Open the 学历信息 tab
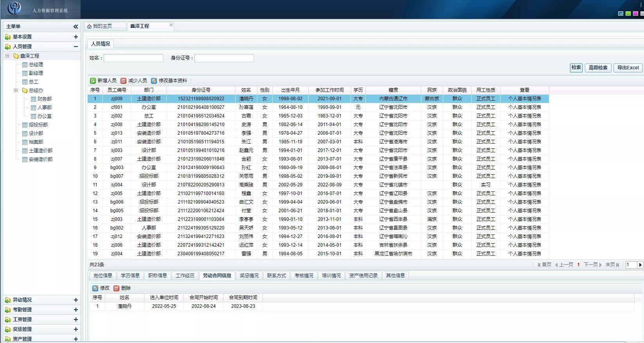Viewport: 644px width, 343px height. coord(130,276)
